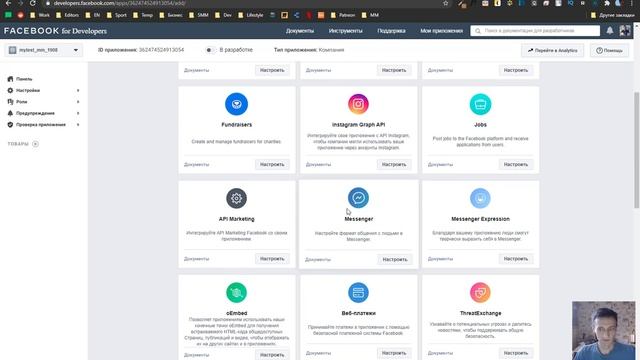Image resolution: width=640 pixels, height=360 pixels.
Task: Open Документы link on Messenger card
Action: (x=318, y=260)
